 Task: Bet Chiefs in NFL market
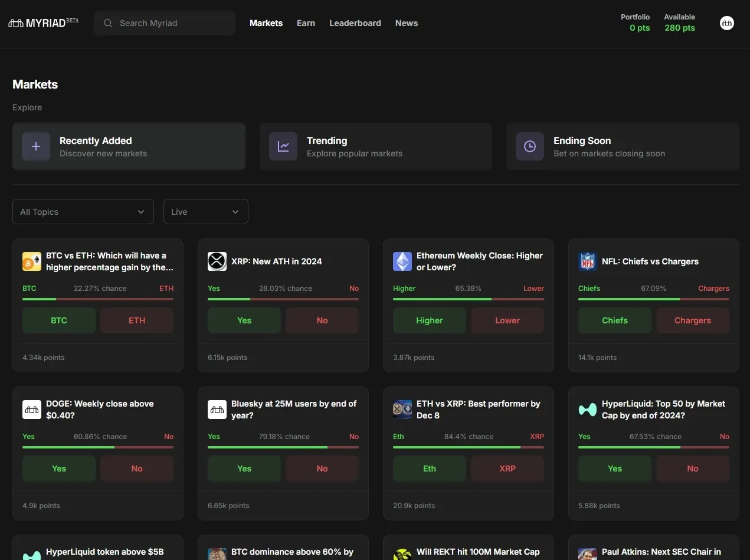point(614,320)
